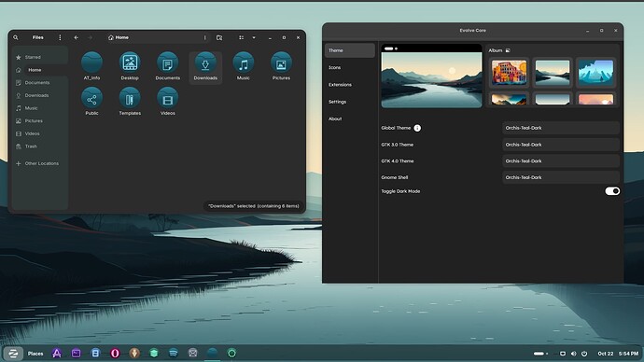This screenshot has height=362, width=644.
Task: Launch purple A software store icon in taskbar
Action: [x=57, y=353]
